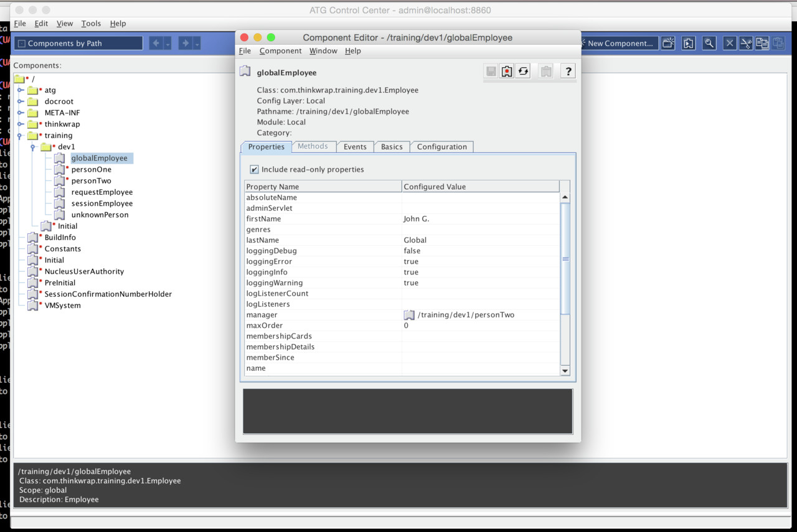Click the greyed paste icon in main toolbar
This screenshot has width=797, height=532.
pyautogui.click(x=778, y=43)
